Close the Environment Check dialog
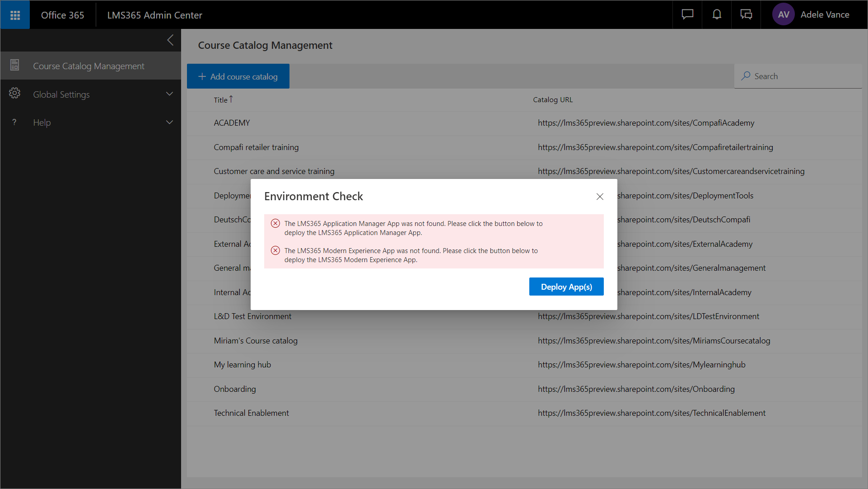This screenshot has width=868, height=489. [x=599, y=197]
